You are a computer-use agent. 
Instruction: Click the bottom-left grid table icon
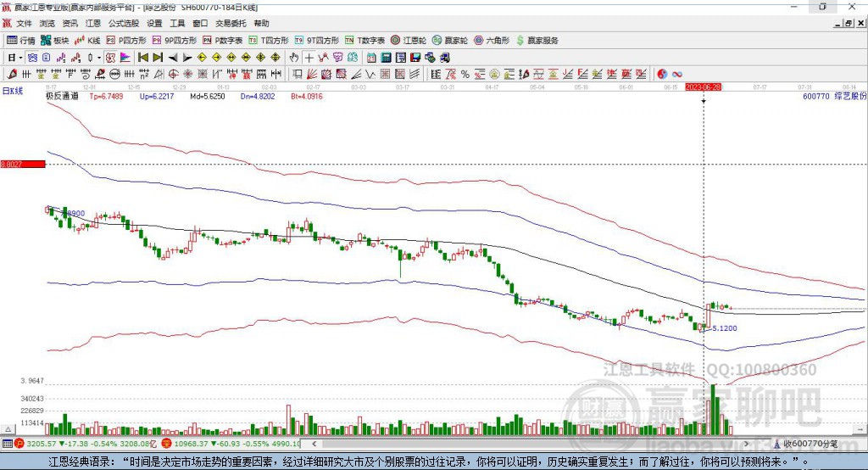7,444
